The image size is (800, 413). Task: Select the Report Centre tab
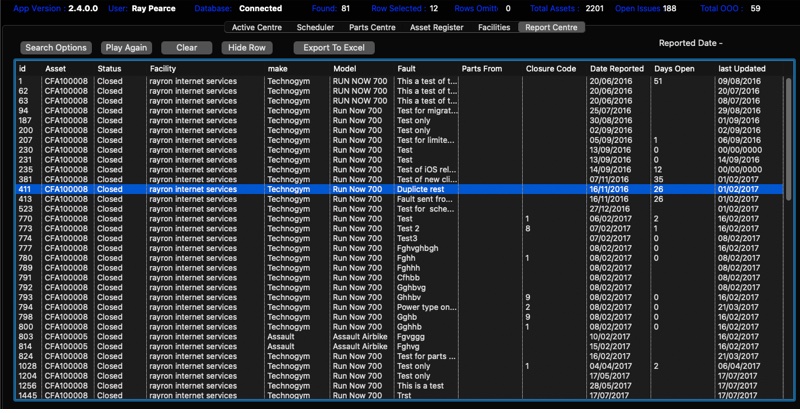click(x=551, y=28)
